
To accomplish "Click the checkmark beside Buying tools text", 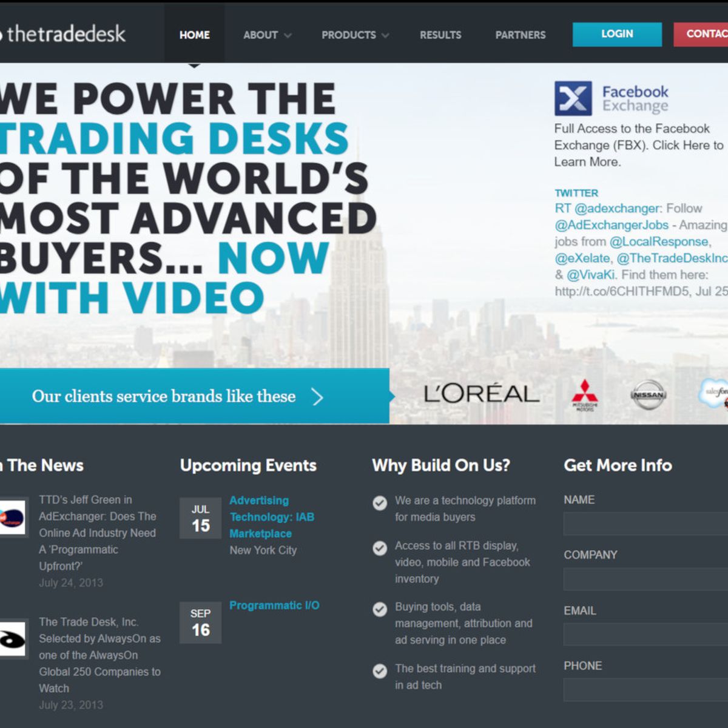I will click(380, 609).
